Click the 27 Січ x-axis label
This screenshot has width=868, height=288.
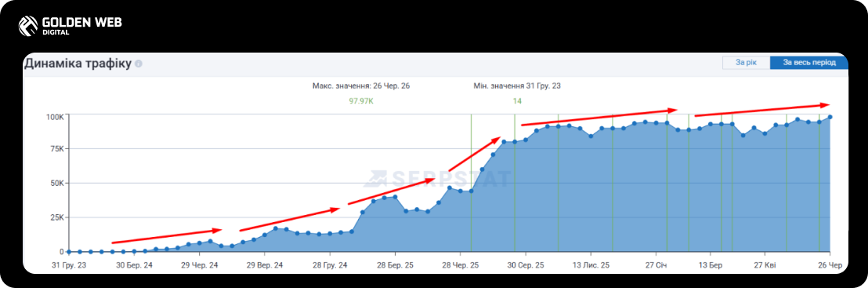[656, 266]
